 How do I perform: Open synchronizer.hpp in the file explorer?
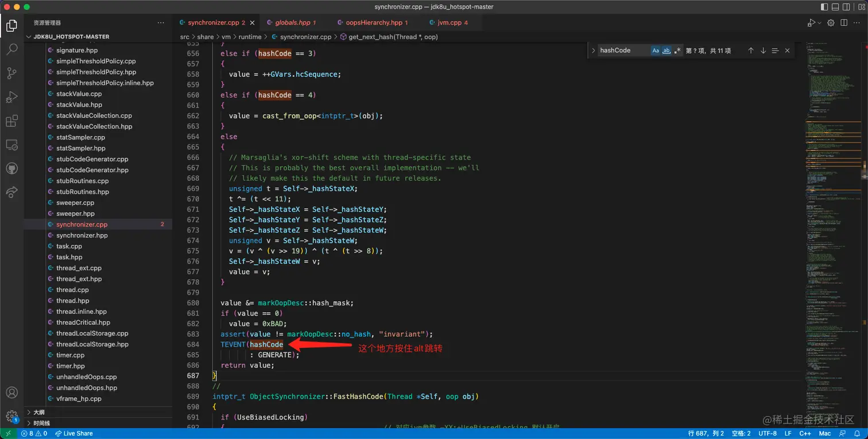[x=82, y=235]
